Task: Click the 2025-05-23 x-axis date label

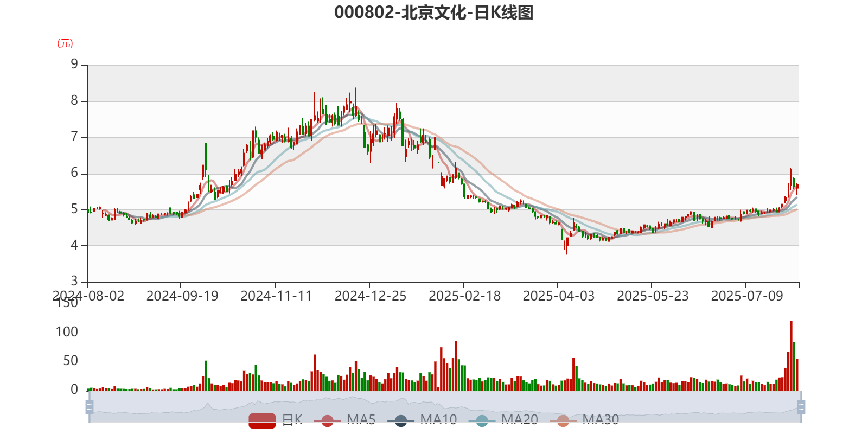Action: (x=653, y=296)
